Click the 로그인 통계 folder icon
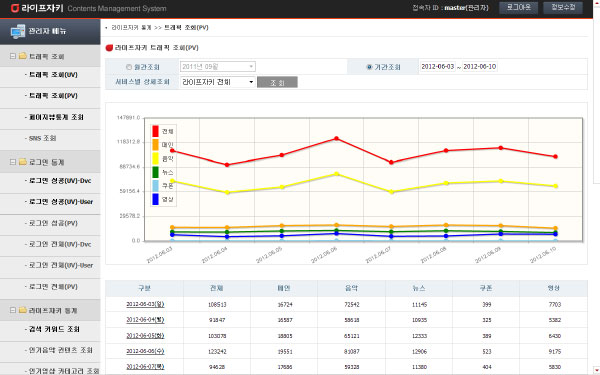Image resolution: width=600 pixels, height=375 pixels. pos(23,162)
